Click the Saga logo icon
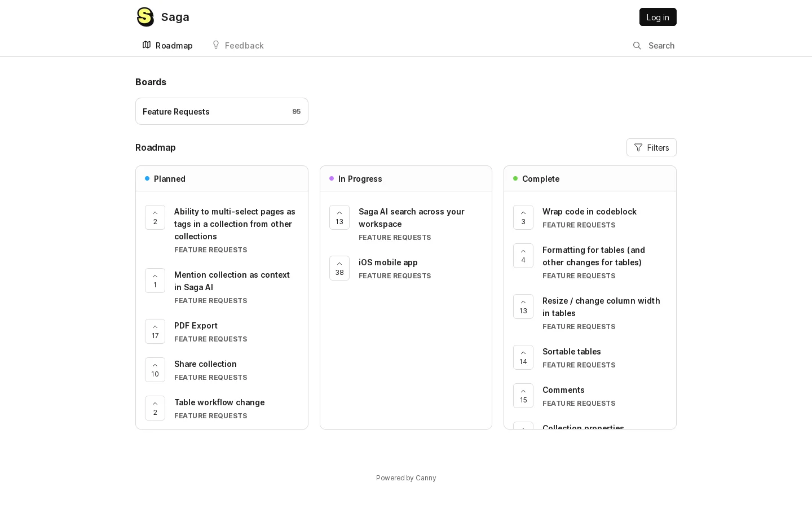 (145, 17)
